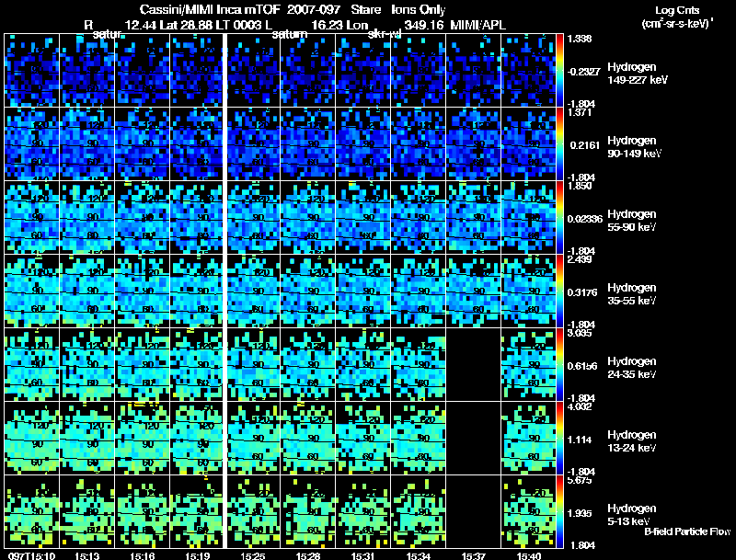Select the '24-35 keV' energy label
Screen dimensions: 736x560
pyautogui.click(x=632, y=374)
